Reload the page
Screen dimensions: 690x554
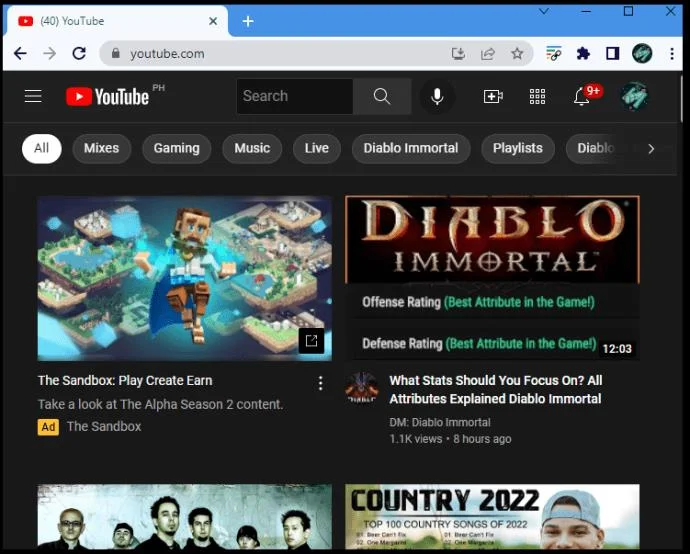point(79,54)
